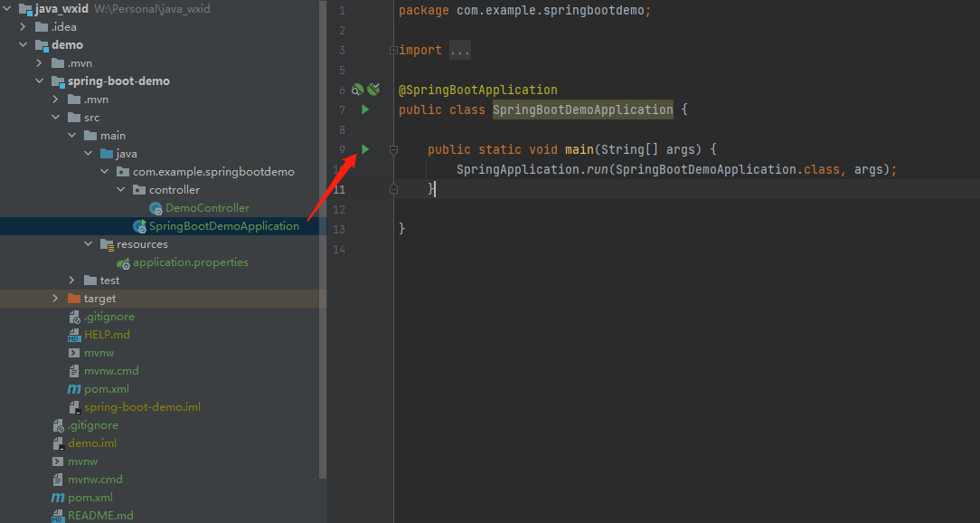Viewport: 980px width, 523px height.
Task: Run the main method via gutter arrow
Action: [x=365, y=149]
